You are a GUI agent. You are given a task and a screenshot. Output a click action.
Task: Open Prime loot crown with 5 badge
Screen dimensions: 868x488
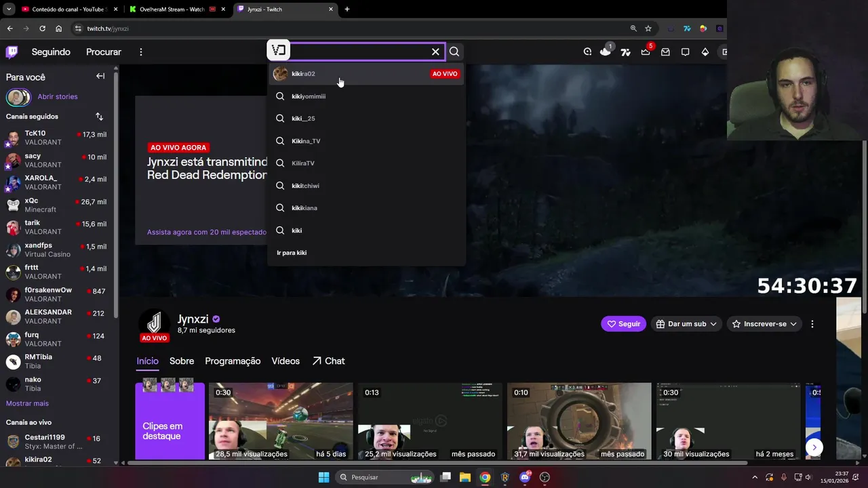tap(646, 52)
